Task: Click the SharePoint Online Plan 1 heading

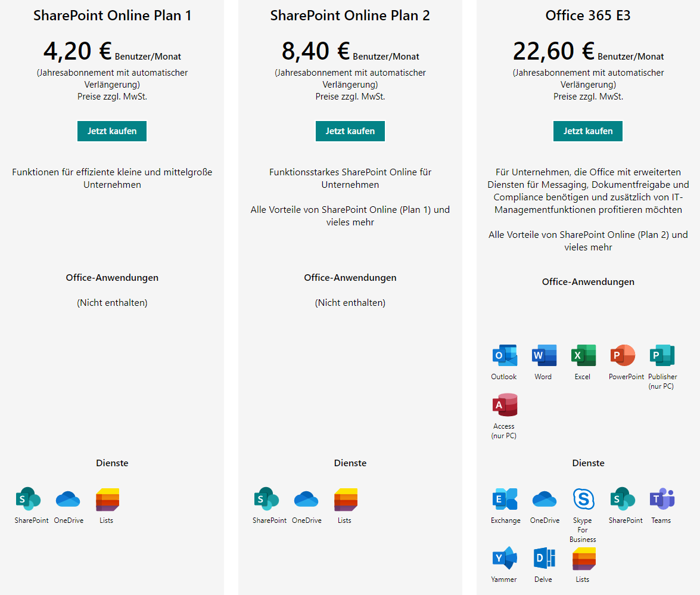Action: (112, 16)
